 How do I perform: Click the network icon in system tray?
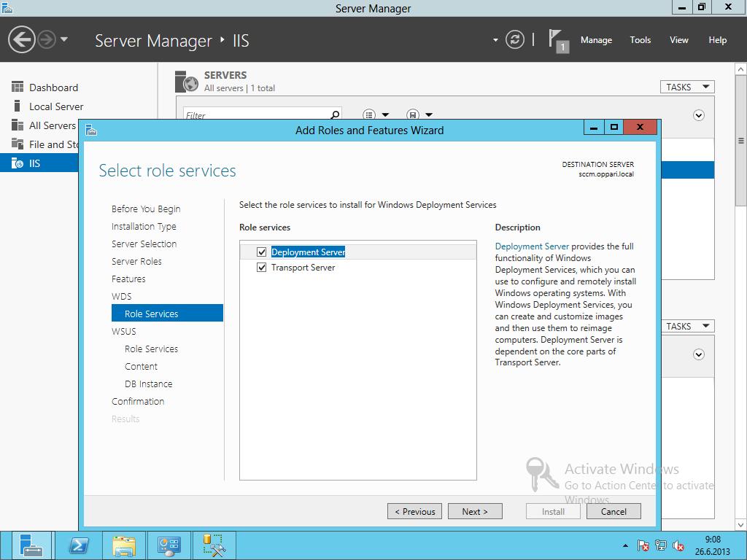[661, 545]
